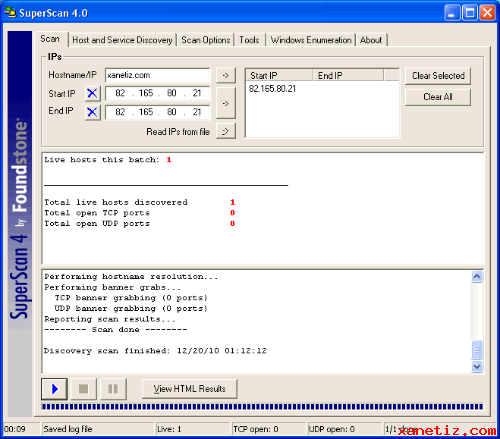Viewport: 500px width, 439px height.
Task: Click the End IP address field
Action: (x=158, y=112)
